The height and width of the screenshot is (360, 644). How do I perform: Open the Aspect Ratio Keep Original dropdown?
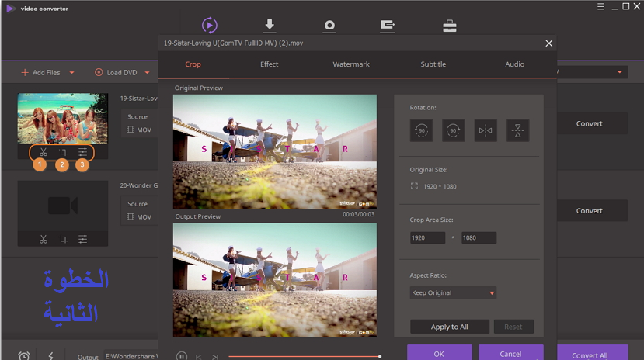coord(453,292)
